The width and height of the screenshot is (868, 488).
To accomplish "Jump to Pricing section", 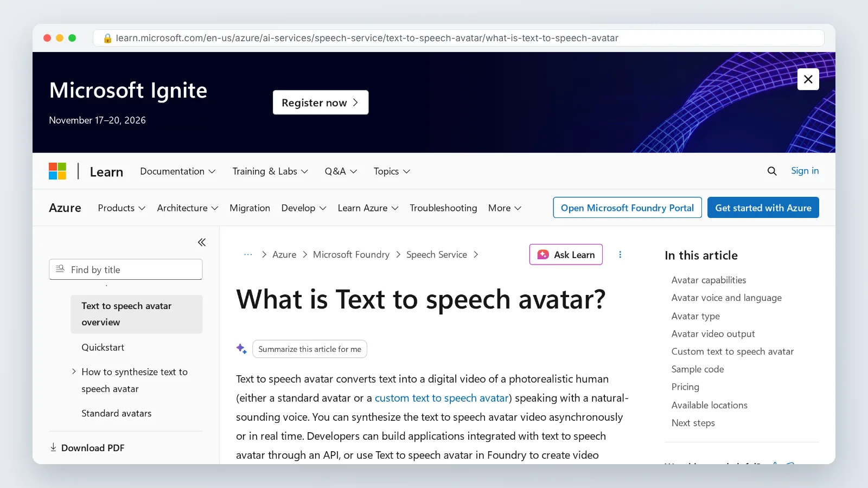I will [685, 387].
